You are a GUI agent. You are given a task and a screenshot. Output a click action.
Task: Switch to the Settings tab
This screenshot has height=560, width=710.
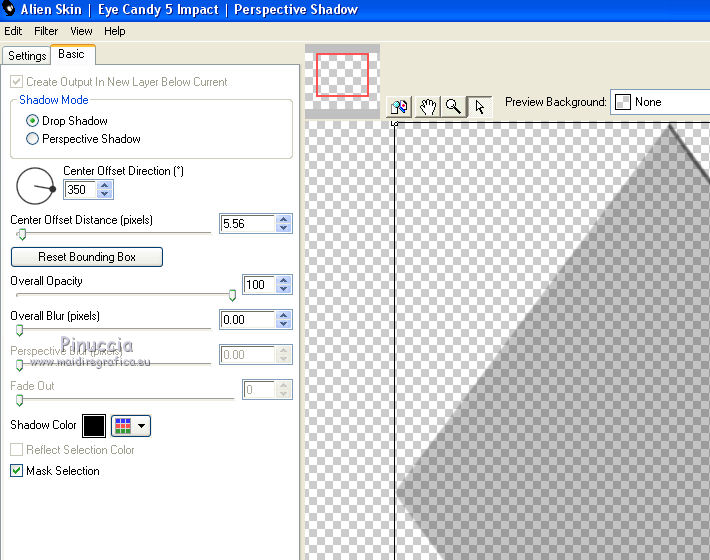tap(27, 56)
